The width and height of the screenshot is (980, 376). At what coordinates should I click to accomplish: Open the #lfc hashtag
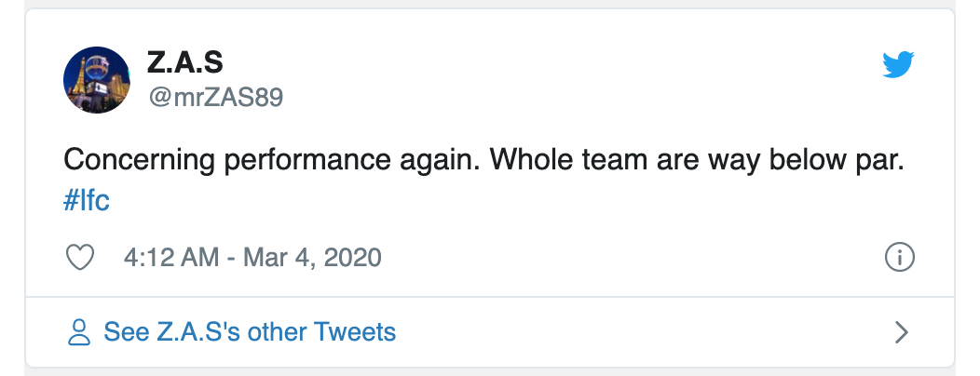click(x=87, y=201)
